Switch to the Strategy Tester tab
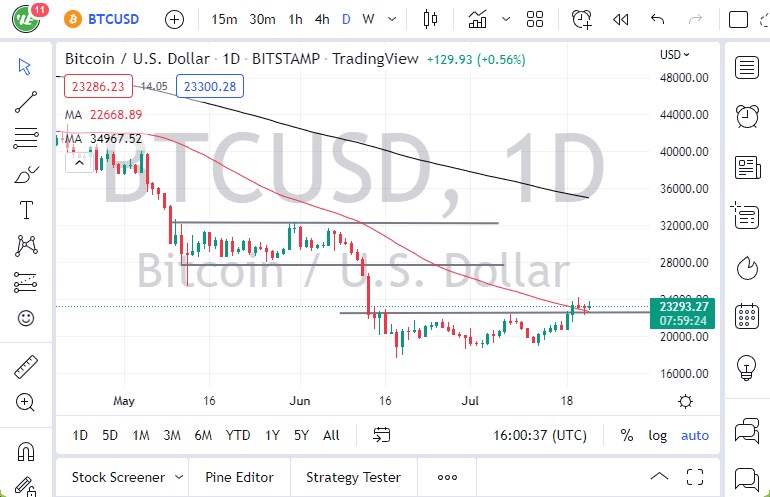The width and height of the screenshot is (770, 497). (x=353, y=477)
